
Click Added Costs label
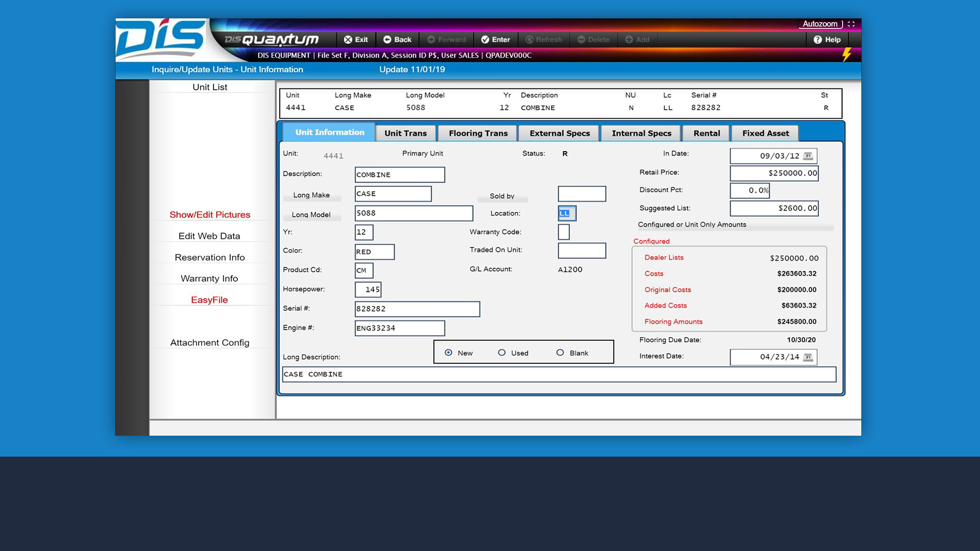pyautogui.click(x=666, y=306)
